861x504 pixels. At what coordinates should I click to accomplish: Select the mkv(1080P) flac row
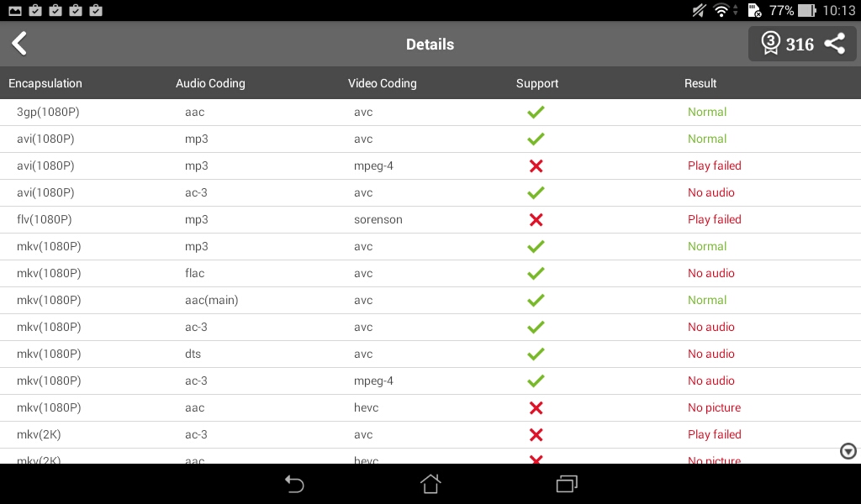[x=430, y=273]
